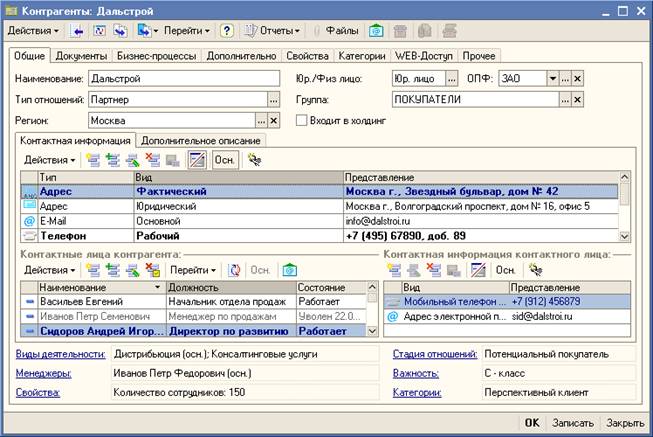The width and height of the screenshot is (653, 437).
Task: Click add row icon in contact information toolbar
Action: tap(93, 160)
